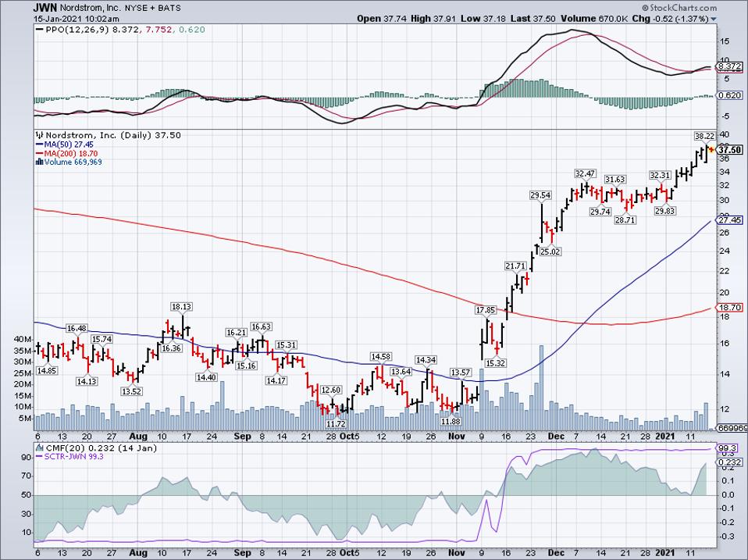Click the 27.45 MA(50) axis tag
This screenshot has height=560, width=748.
coord(729,220)
